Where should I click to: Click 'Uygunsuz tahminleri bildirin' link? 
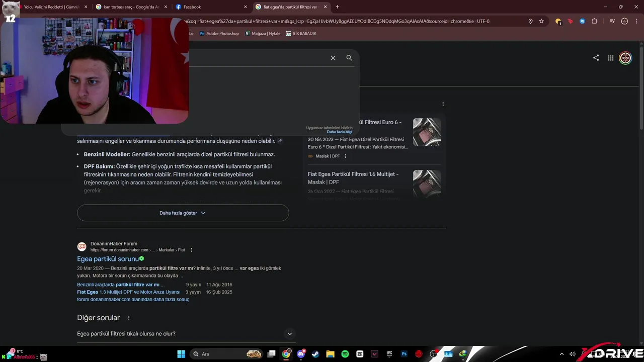click(330, 128)
